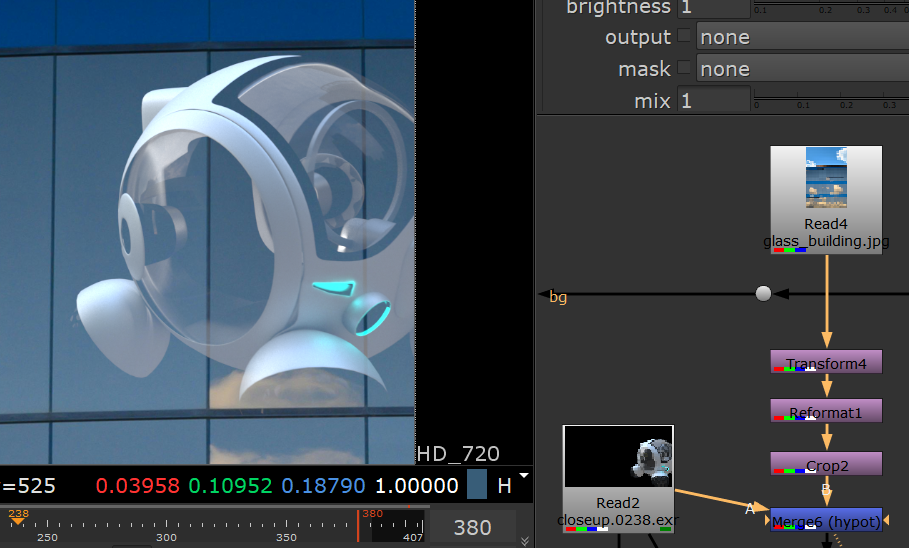The image size is (909, 548).
Task: Click the green channel value 0.10952
Action: tap(231, 485)
